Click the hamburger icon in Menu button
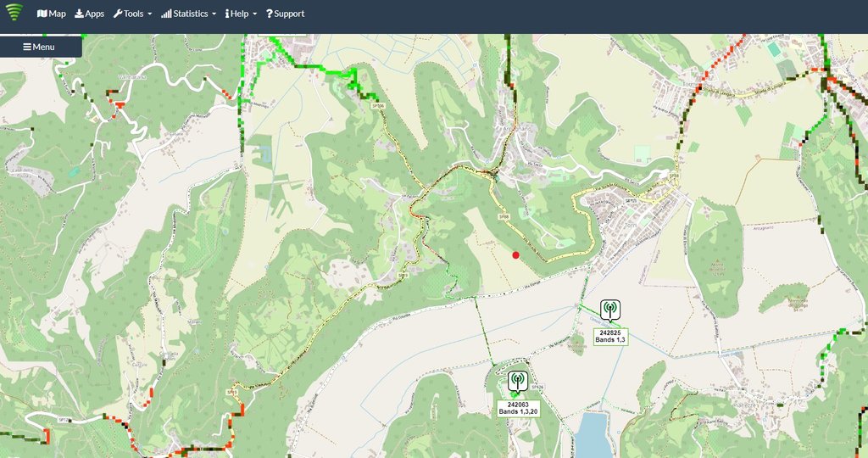Screen dimensions: 868x458 (27, 47)
